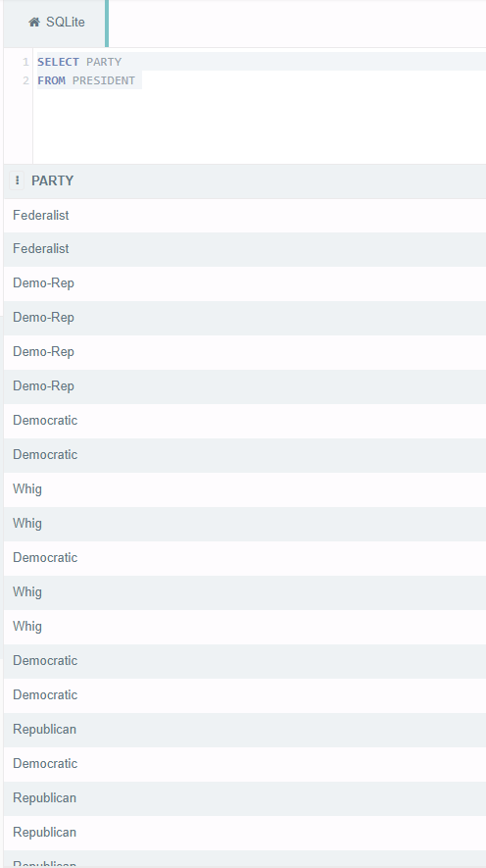Switch to the SQLite tab
The image size is (486, 868).
pyautogui.click(x=57, y=23)
